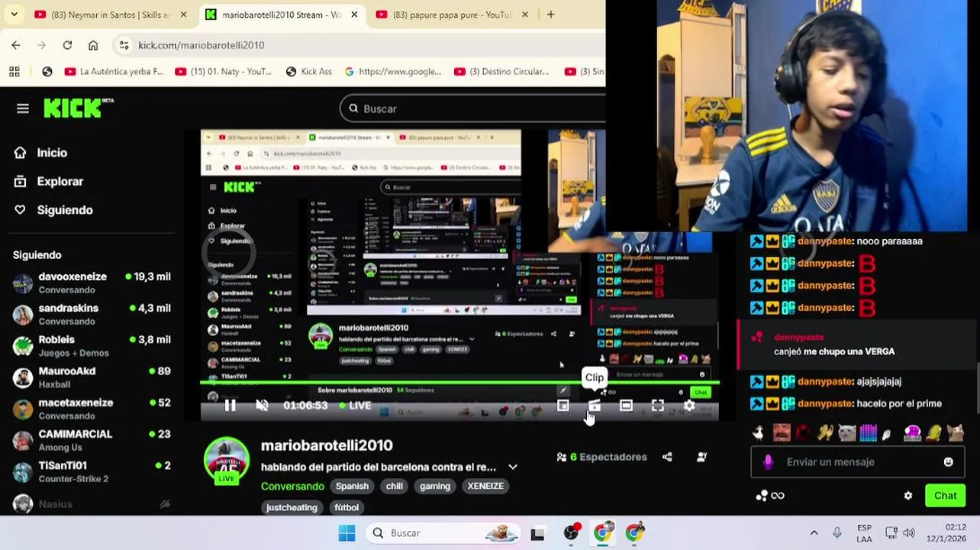Unmute the stream volume icon
The image size is (980, 550).
tap(262, 406)
